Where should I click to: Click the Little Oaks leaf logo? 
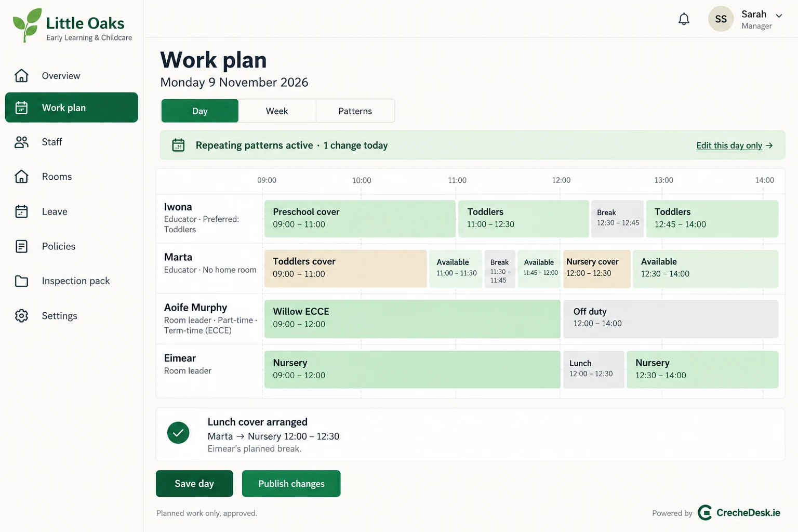coord(27,24)
